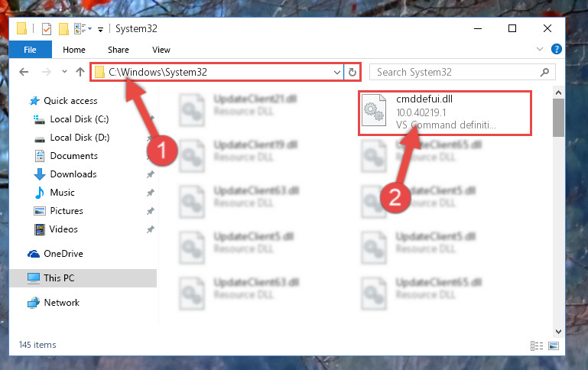Switch to details view layout icon
The width and height of the screenshot is (588, 370).
[537, 346]
